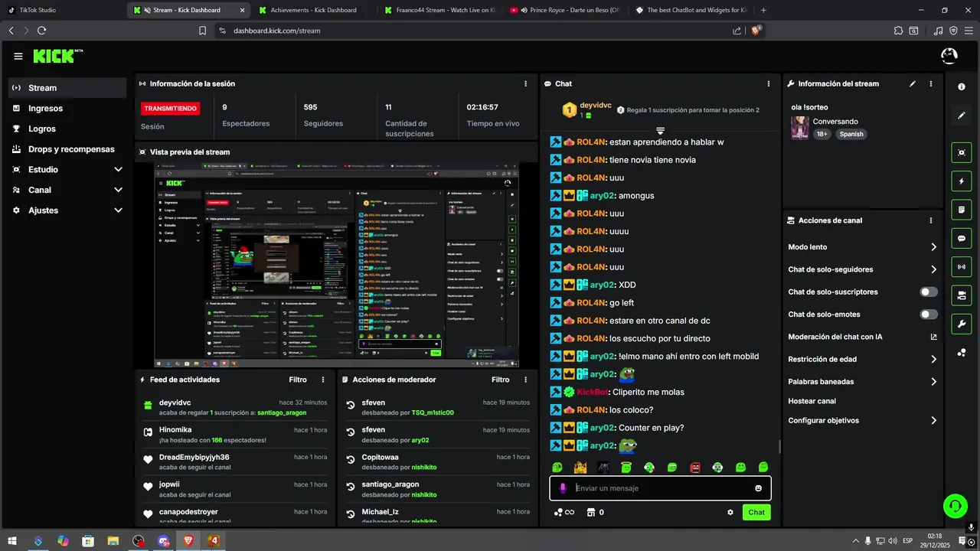Open the profile avatar menu
Viewport: 980px width, 551px height.
(x=949, y=56)
